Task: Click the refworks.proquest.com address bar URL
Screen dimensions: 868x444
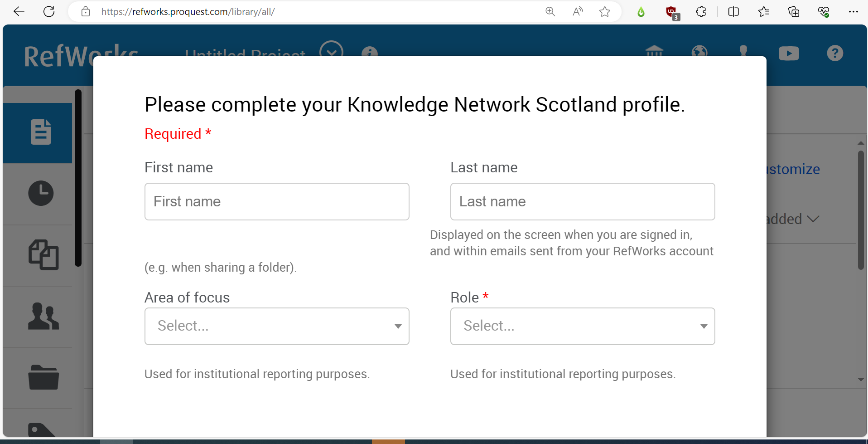Action: (x=188, y=12)
